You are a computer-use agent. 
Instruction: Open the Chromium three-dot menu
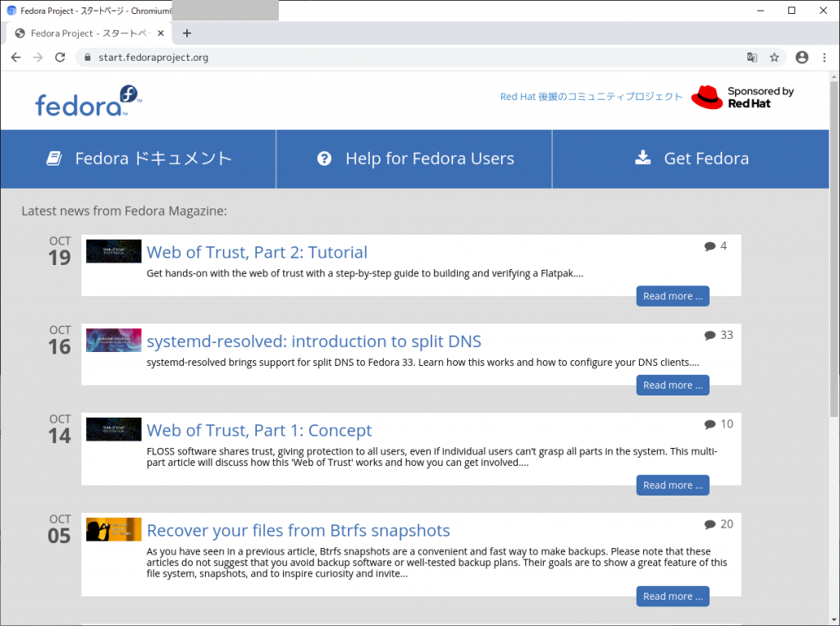[824, 57]
